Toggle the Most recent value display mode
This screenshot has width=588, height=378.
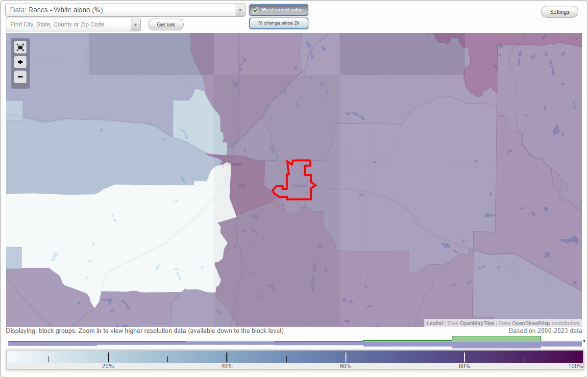click(279, 10)
